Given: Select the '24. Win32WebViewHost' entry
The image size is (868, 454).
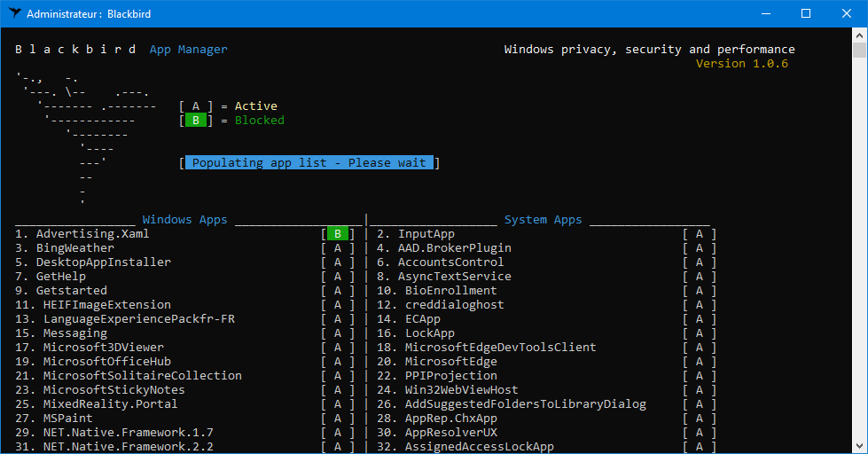Looking at the screenshot, I should tap(448, 390).
